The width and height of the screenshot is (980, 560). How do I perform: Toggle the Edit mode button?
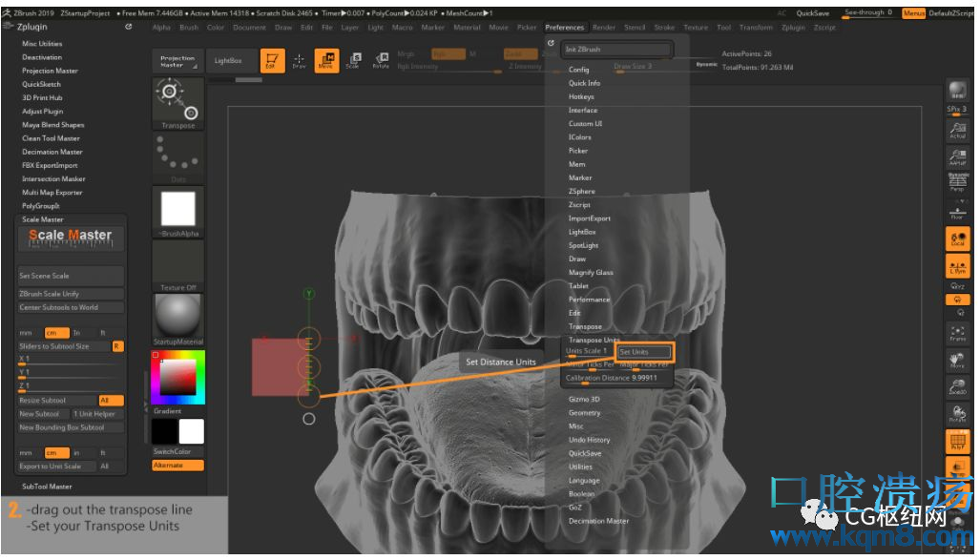[272, 60]
